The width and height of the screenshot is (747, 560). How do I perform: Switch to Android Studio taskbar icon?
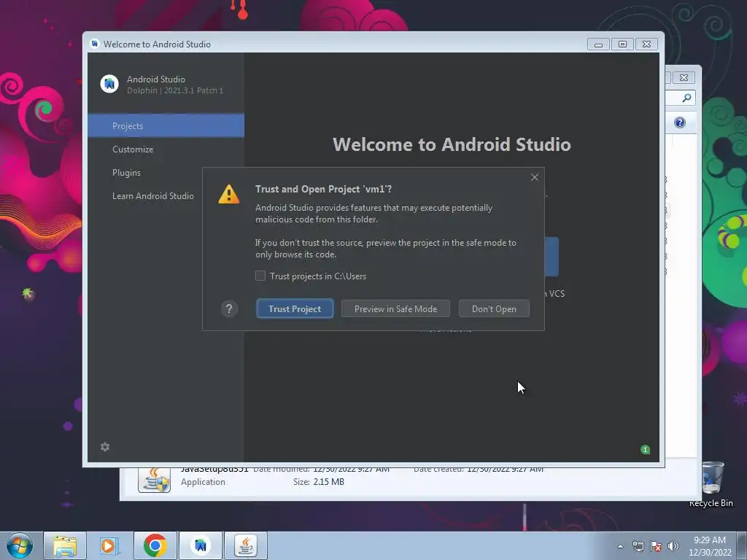pos(201,545)
